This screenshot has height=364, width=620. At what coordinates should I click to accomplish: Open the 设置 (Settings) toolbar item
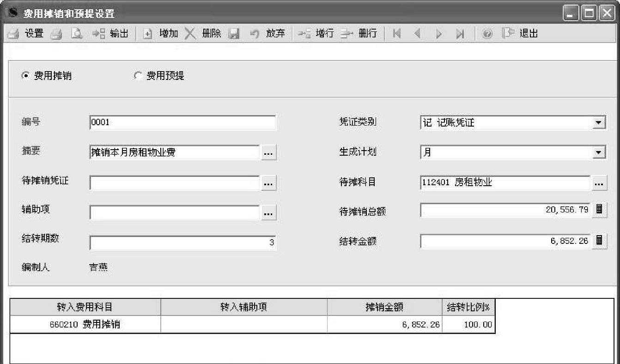[25, 34]
